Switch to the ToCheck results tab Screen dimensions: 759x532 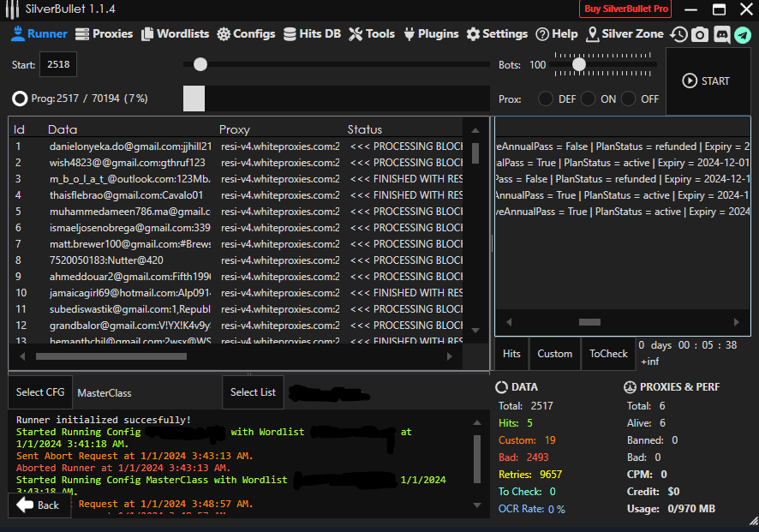click(608, 354)
